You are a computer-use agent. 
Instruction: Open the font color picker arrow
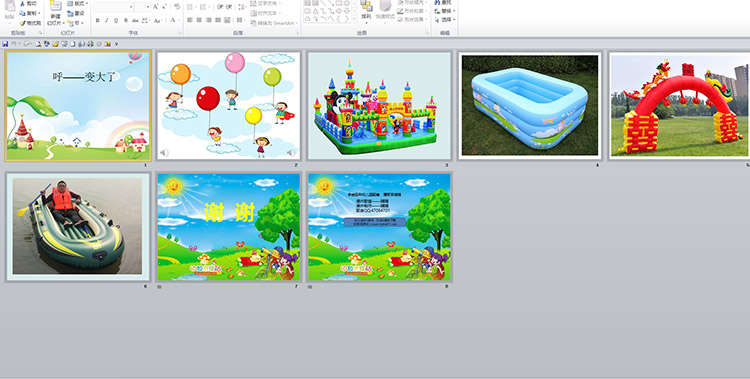[179, 20]
